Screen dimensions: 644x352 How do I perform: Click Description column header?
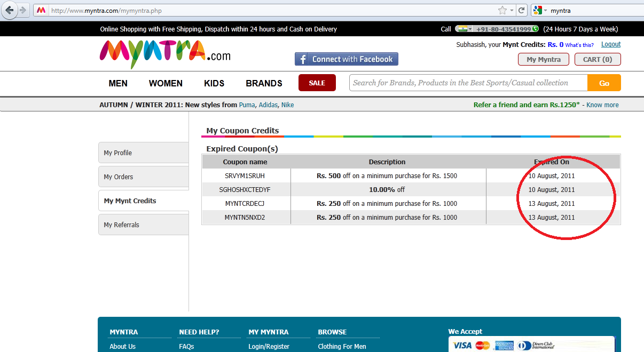point(387,162)
